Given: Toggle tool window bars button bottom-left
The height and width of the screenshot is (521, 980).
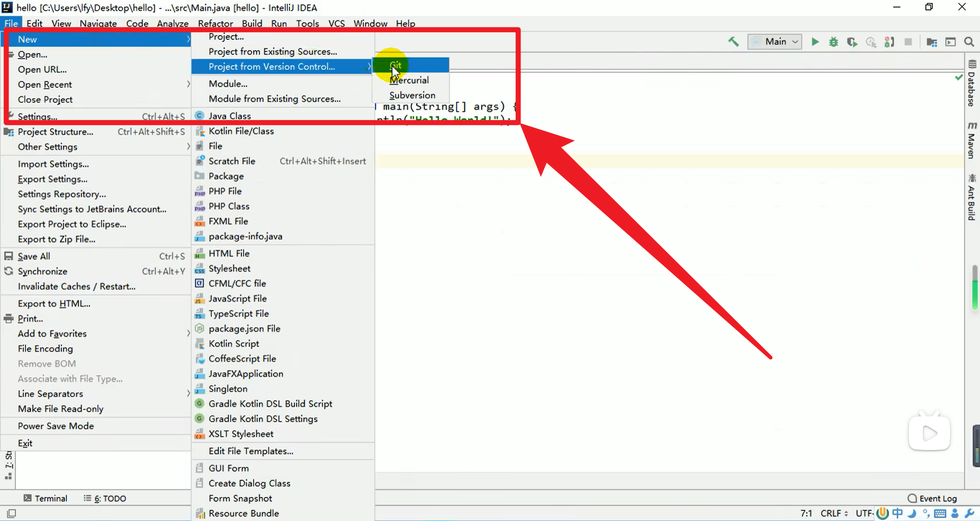Looking at the screenshot, I should [x=11, y=513].
